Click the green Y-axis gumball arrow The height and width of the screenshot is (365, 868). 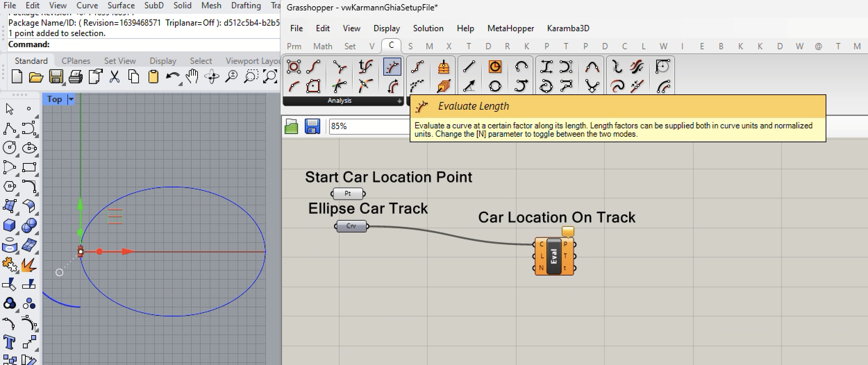pyautogui.click(x=80, y=204)
